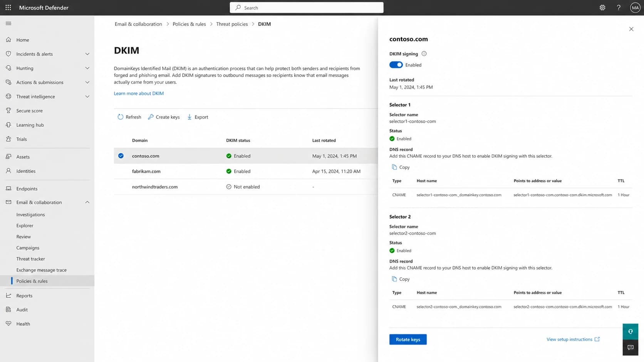Screen dimensions: 644x362
Task: Deselect the contoso.com row checkmark
Action: (121, 156)
